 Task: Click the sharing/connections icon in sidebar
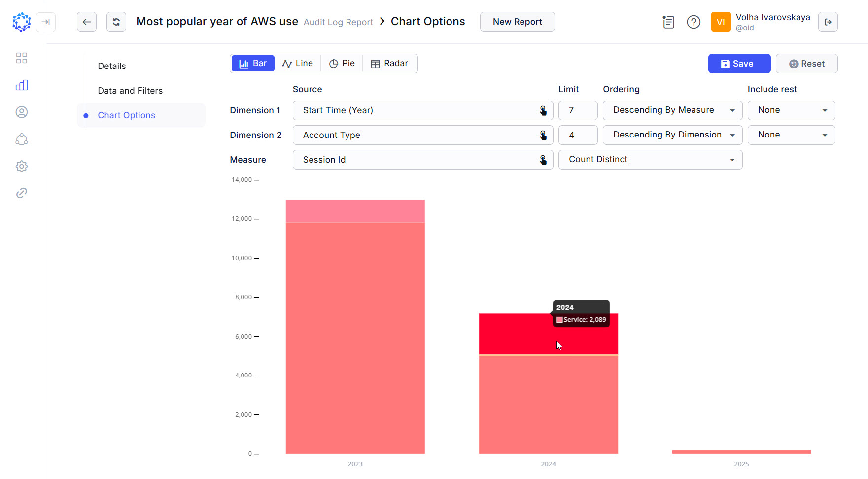(22, 139)
